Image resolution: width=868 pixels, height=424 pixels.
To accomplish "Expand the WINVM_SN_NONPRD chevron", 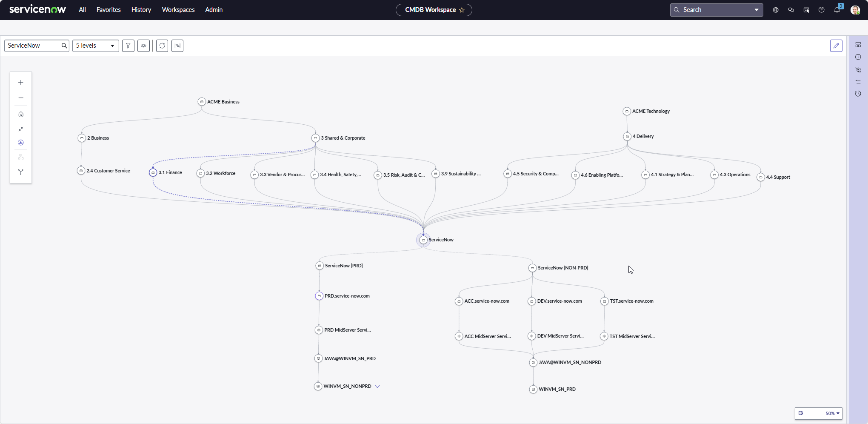I will (x=377, y=387).
